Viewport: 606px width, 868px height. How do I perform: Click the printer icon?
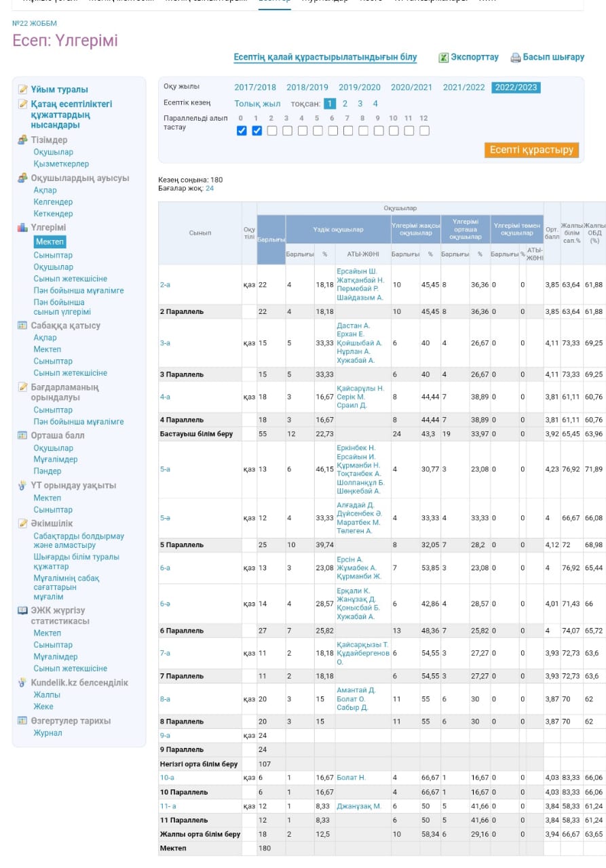tap(515, 58)
